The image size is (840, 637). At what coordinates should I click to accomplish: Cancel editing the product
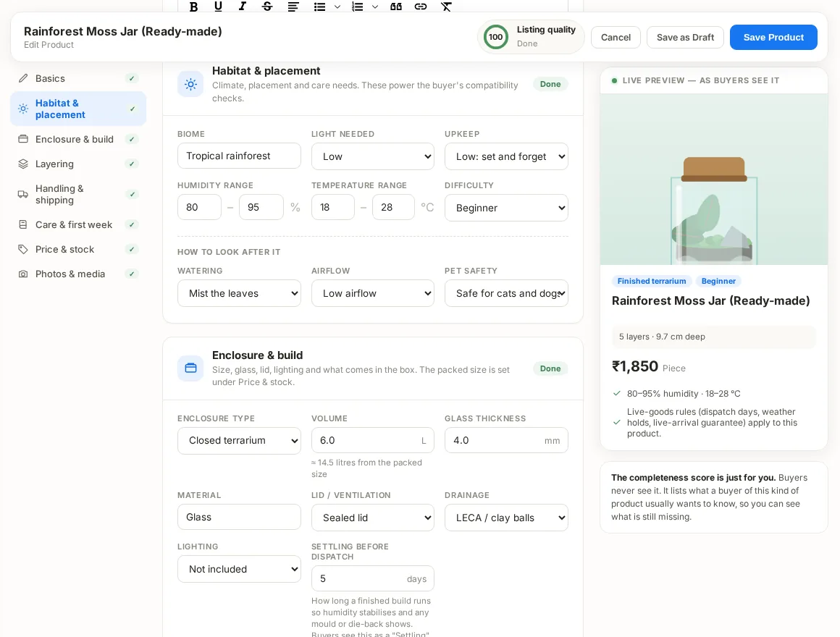coord(616,38)
